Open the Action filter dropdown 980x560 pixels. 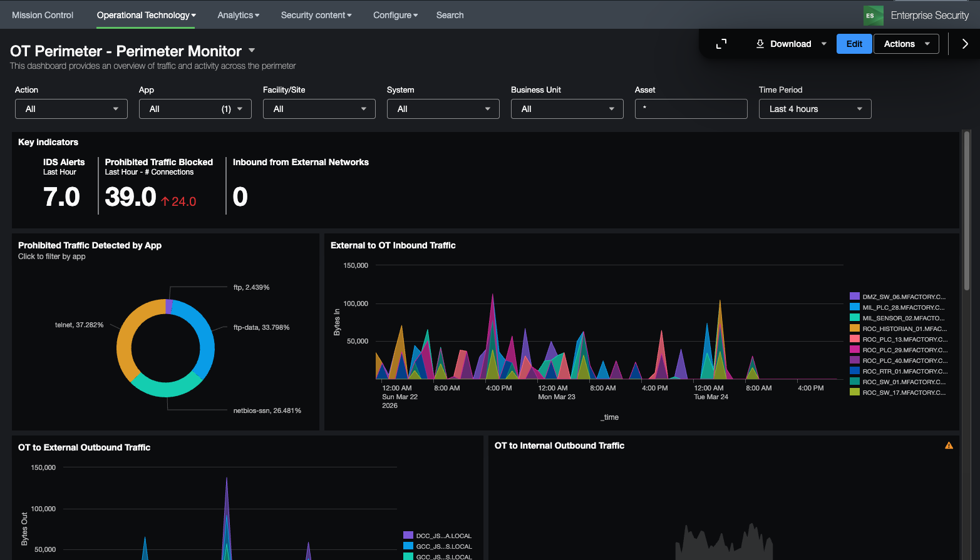[x=71, y=109]
